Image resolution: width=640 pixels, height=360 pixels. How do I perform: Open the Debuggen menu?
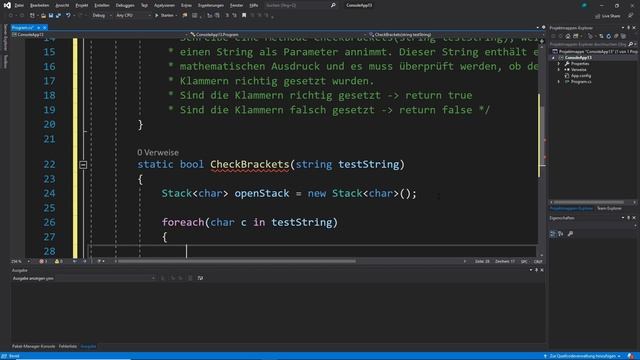(125, 5)
